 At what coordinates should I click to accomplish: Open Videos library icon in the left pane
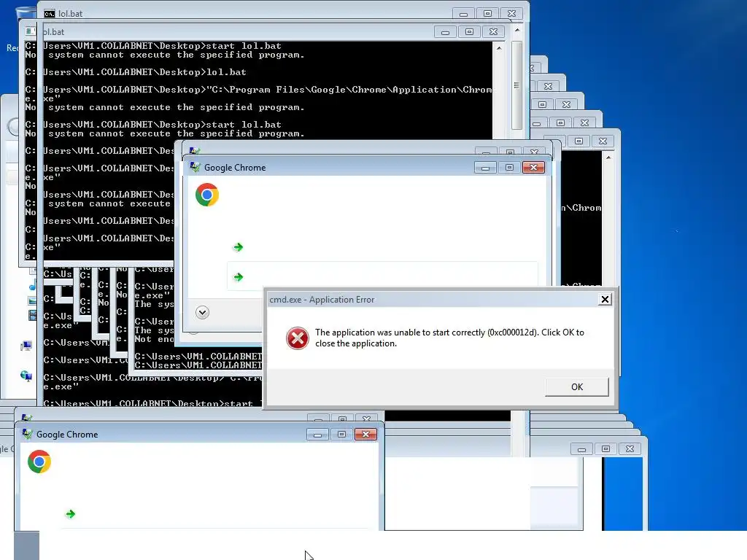[32, 315]
